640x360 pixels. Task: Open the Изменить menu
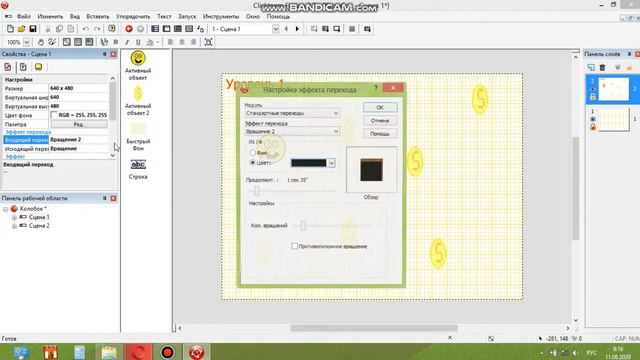coord(50,16)
